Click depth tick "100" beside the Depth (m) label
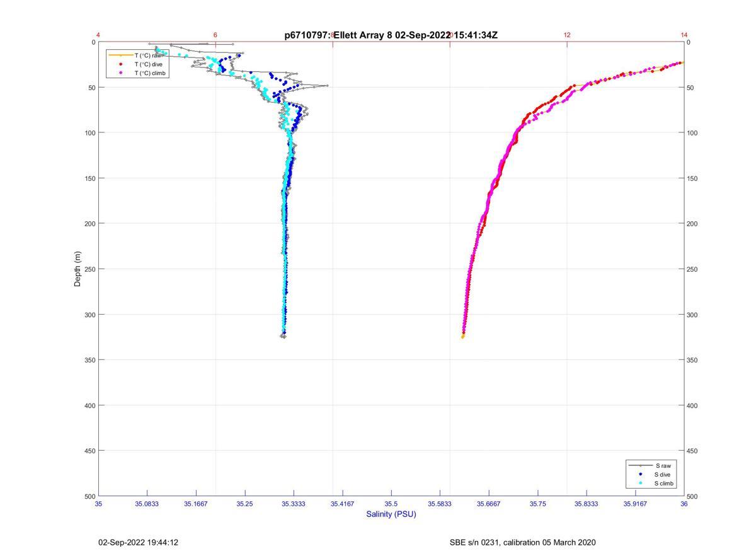The width and height of the screenshot is (756, 558). tap(89, 133)
